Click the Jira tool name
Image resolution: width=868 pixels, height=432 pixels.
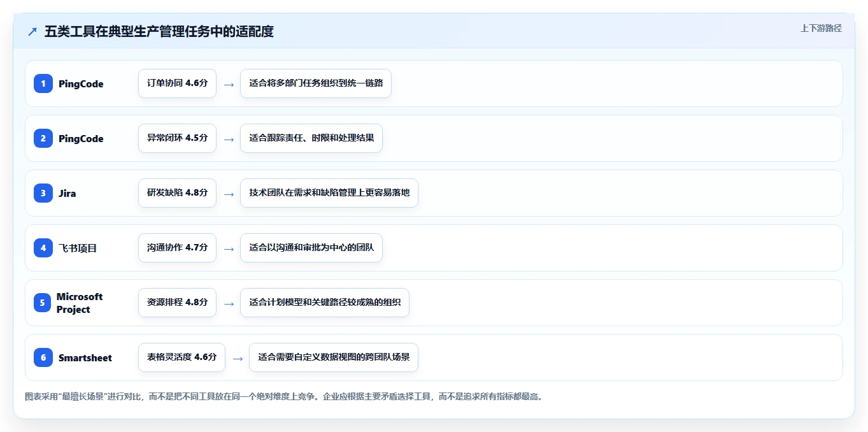[67, 193]
